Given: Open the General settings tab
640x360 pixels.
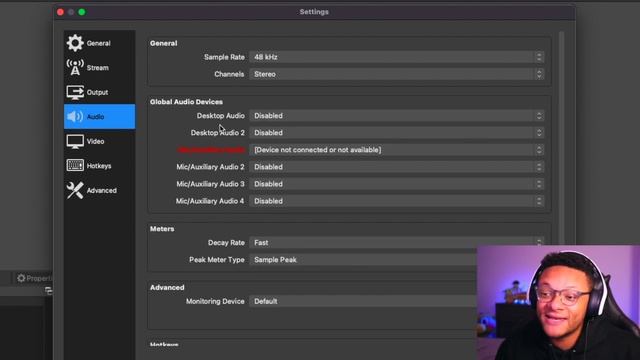Looking at the screenshot, I should 99,43.
